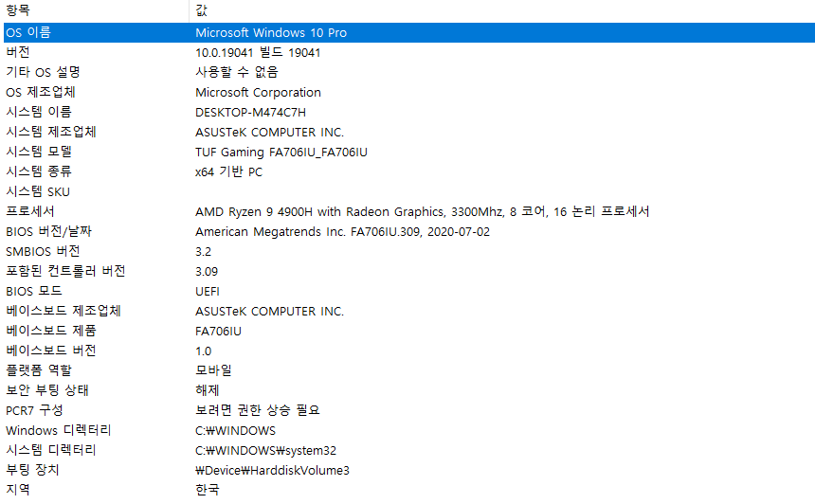
Task: Select the 버전 row label
Action: (18, 52)
